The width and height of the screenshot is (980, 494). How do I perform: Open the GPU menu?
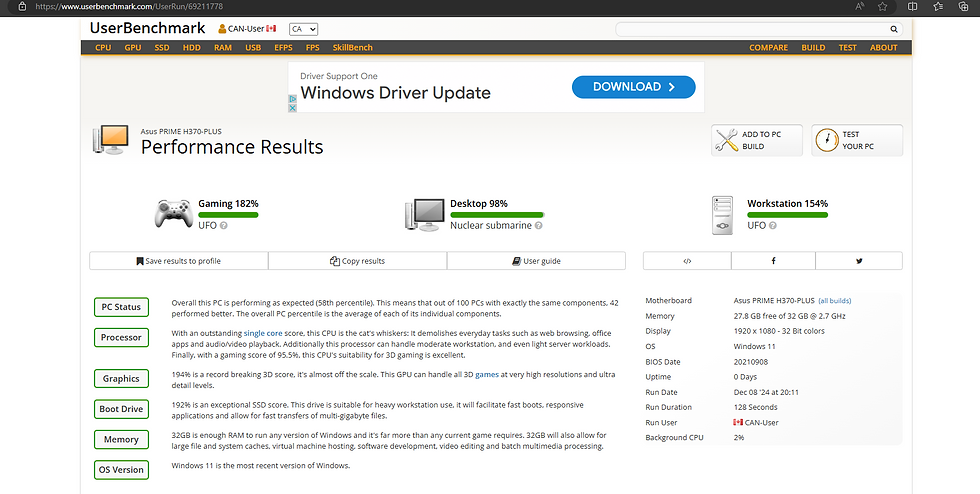click(132, 48)
